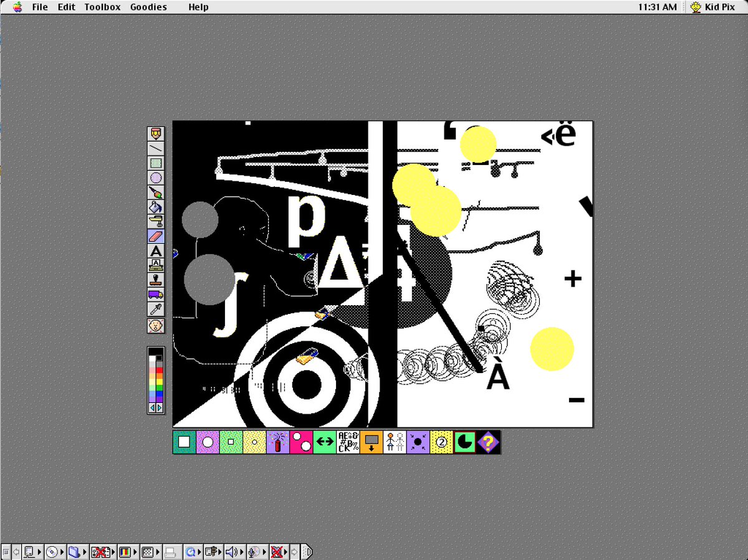Open the monitor resolution control strip module
The width and height of the screenshot is (748, 560).
pyautogui.click(x=150, y=552)
